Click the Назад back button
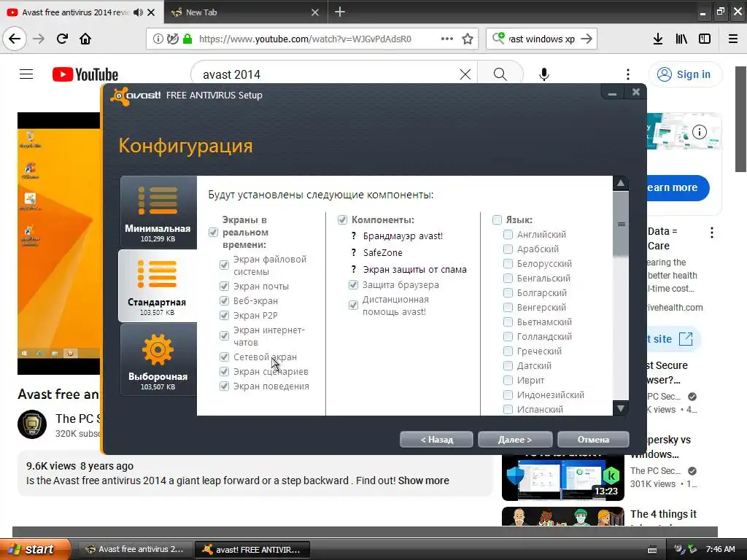Screen dimensions: 747x560 [436, 440]
